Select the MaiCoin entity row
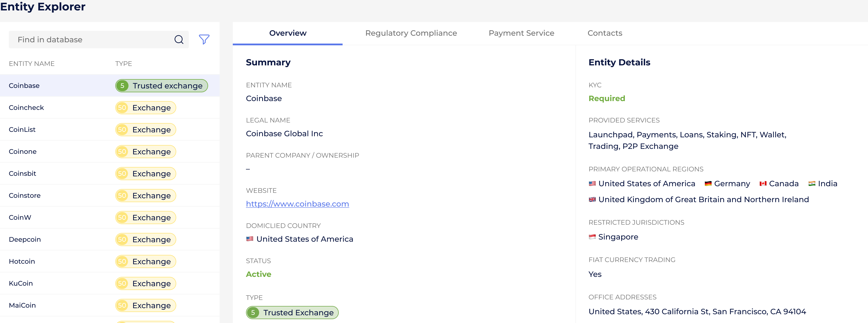 point(110,305)
